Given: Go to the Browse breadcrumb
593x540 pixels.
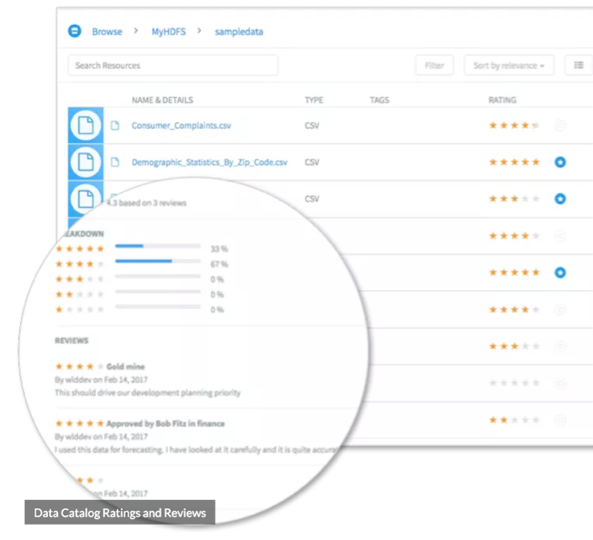Looking at the screenshot, I should coord(107,31).
